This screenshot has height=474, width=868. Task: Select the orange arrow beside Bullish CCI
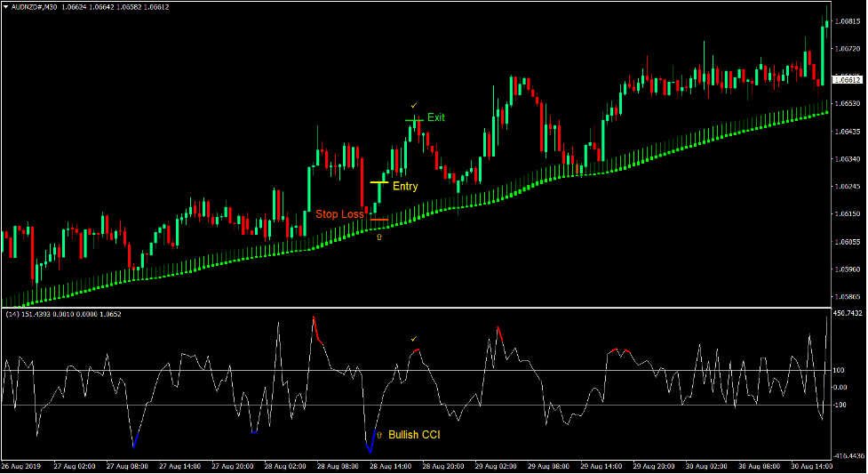pyautogui.click(x=379, y=436)
